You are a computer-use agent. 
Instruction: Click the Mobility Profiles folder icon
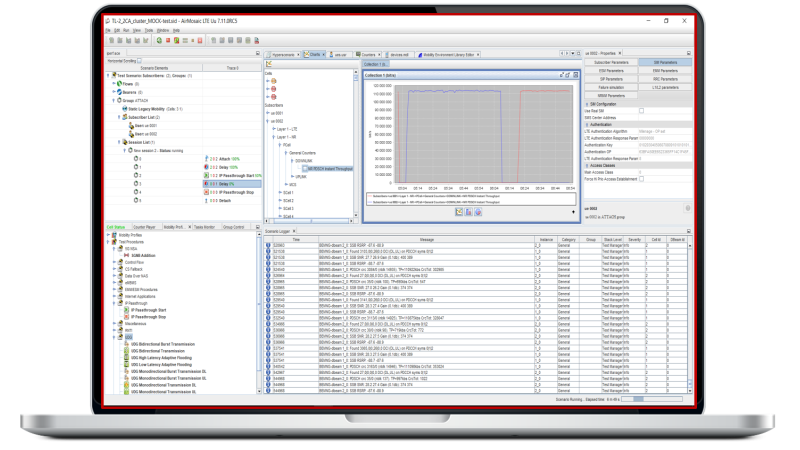point(114,235)
